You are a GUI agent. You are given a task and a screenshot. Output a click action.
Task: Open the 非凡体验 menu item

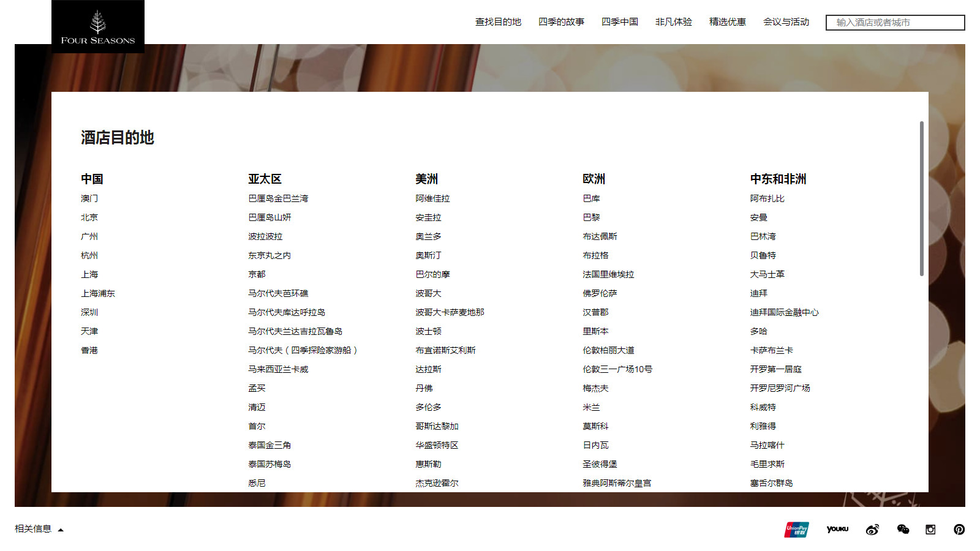(673, 22)
